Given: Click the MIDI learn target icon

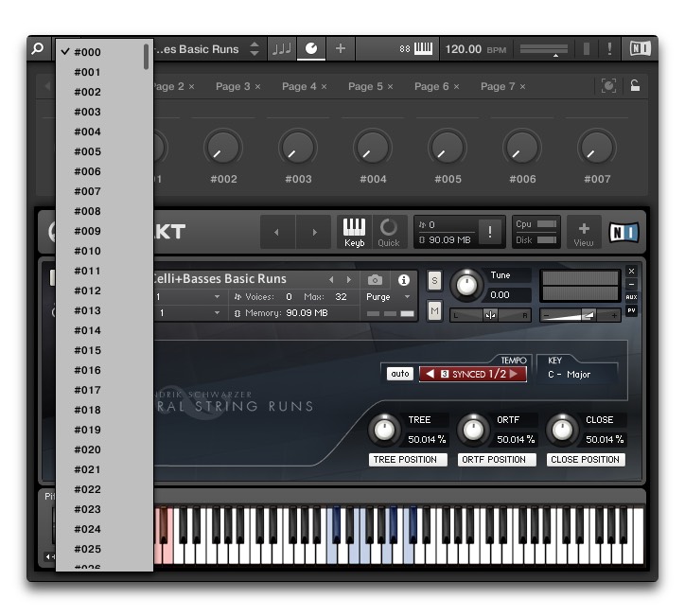Looking at the screenshot, I should tap(608, 85).
